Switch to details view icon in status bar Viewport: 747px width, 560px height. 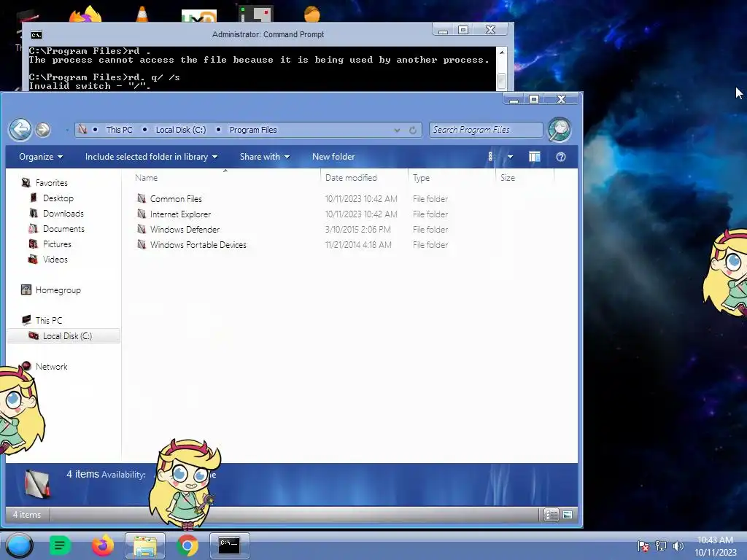coord(551,515)
